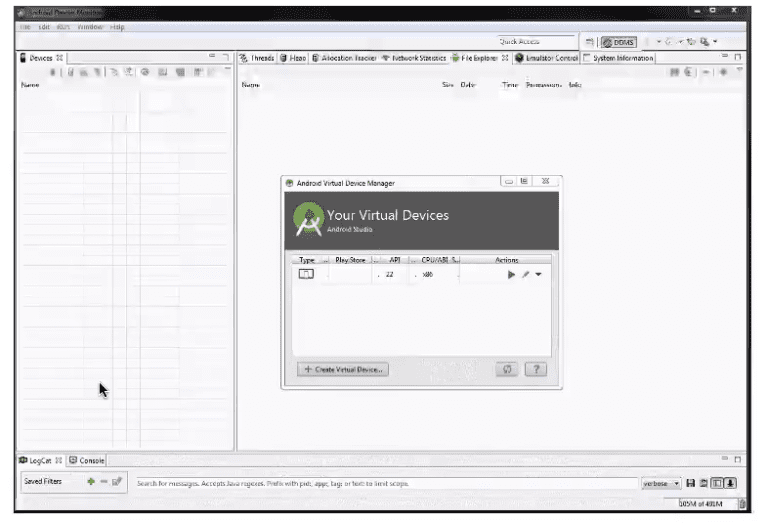This screenshot has height=523, width=768.
Task: Switch to the Console tab
Action: [87, 460]
